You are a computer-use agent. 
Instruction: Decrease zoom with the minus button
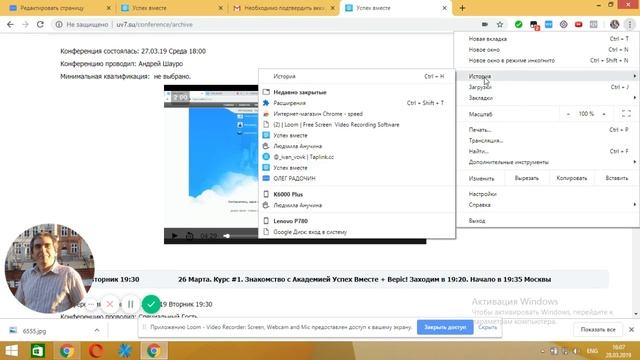click(568, 114)
